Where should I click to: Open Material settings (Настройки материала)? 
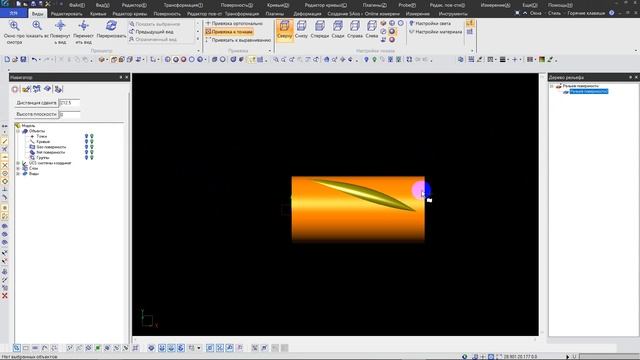(436, 32)
